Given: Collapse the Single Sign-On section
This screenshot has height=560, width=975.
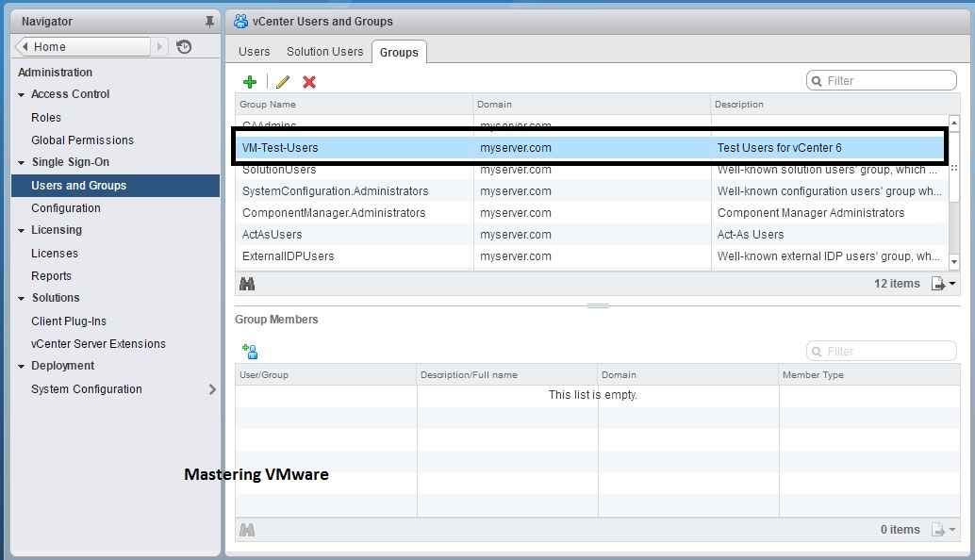Looking at the screenshot, I should click(21, 163).
